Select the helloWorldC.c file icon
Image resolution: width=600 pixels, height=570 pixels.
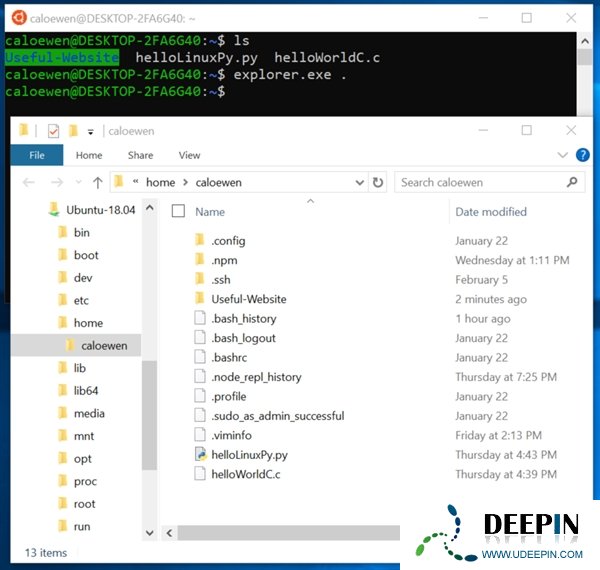tap(199, 474)
